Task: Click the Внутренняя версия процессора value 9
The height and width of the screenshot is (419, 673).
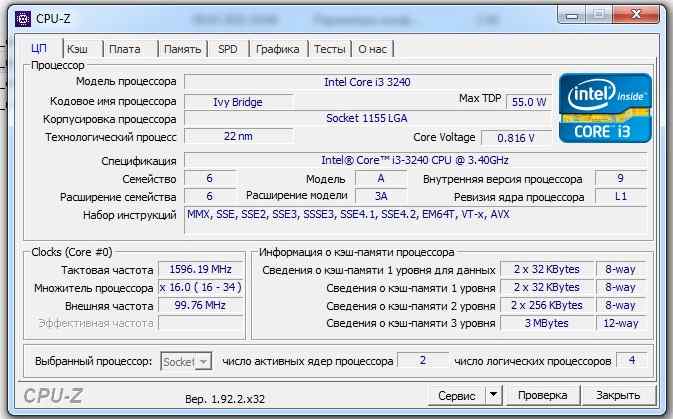Action: (621, 179)
